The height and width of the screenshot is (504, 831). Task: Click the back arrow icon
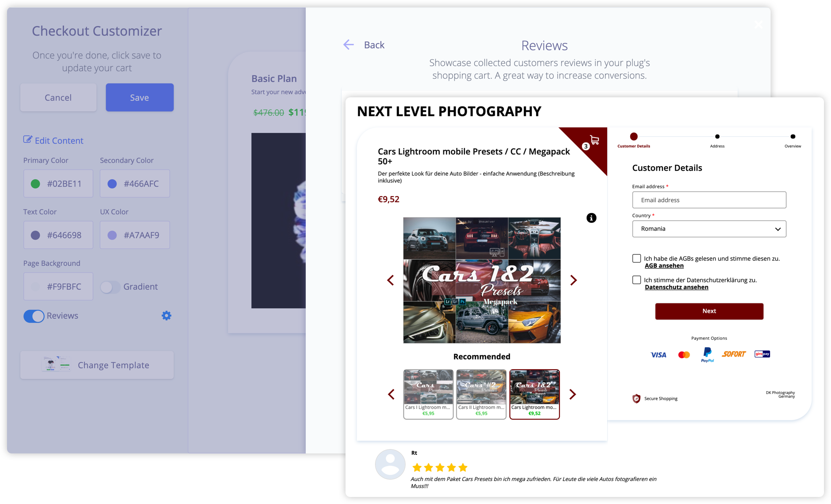click(x=348, y=45)
